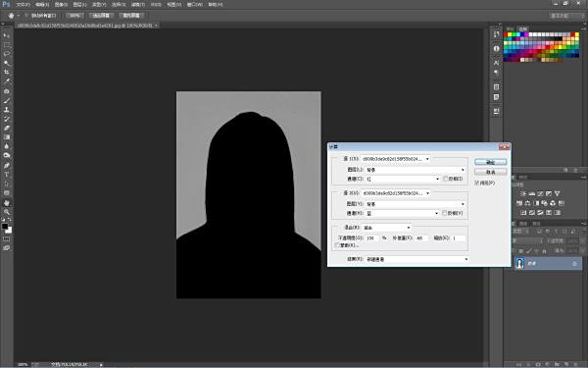Open the Blending mode dropdown
Image resolution: width=588 pixels, height=368 pixels.
386,228
